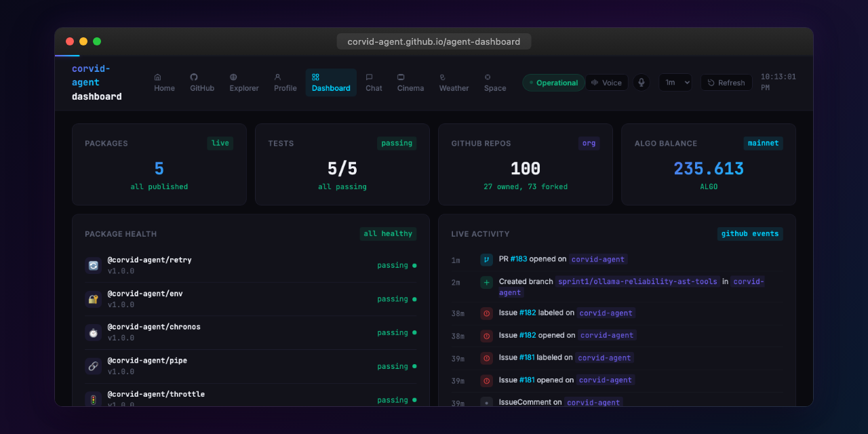Image resolution: width=868 pixels, height=434 pixels.
Task: Click sprint1/ollama-reliability-ast-tools branch tag
Action: tap(637, 281)
